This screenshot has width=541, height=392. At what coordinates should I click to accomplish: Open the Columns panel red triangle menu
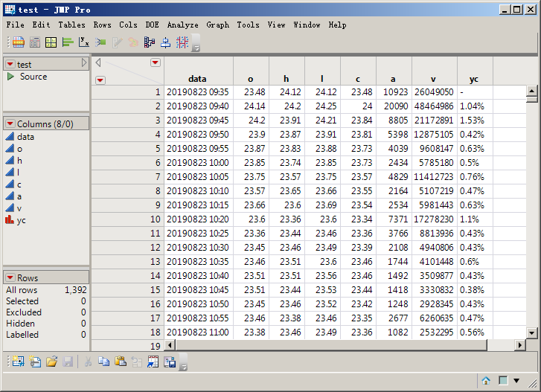(x=10, y=123)
